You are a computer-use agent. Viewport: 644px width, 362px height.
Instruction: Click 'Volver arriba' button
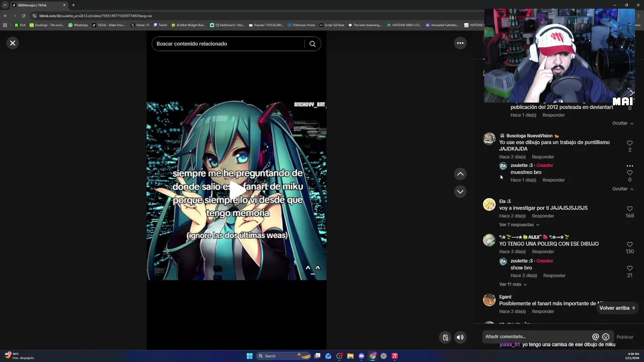tap(617, 308)
